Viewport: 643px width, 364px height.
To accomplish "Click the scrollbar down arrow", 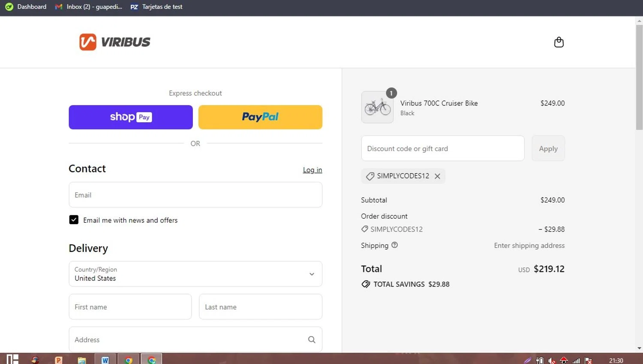I will [639, 349].
